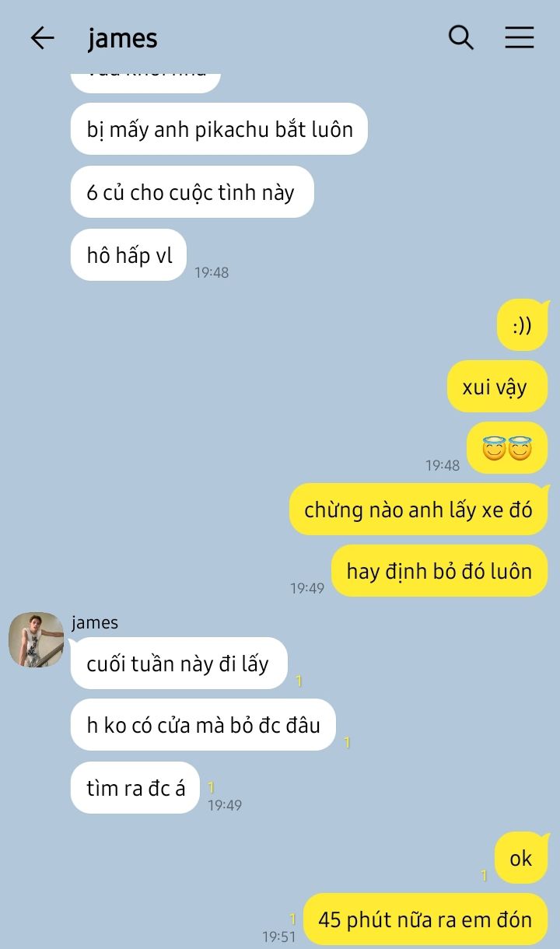Tap the angel emoji message bubble

pyautogui.click(x=507, y=448)
